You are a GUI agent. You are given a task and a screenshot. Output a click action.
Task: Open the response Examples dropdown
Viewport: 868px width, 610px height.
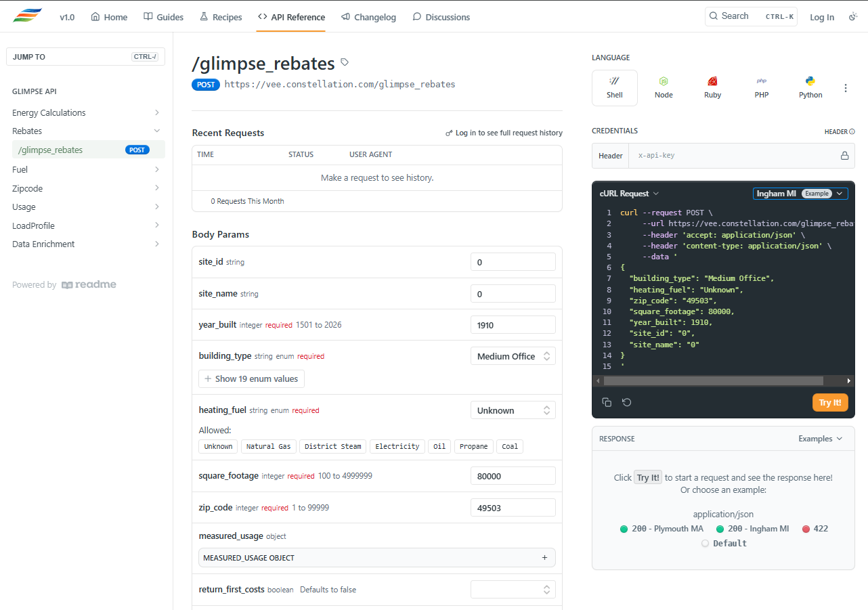(x=820, y=439)
